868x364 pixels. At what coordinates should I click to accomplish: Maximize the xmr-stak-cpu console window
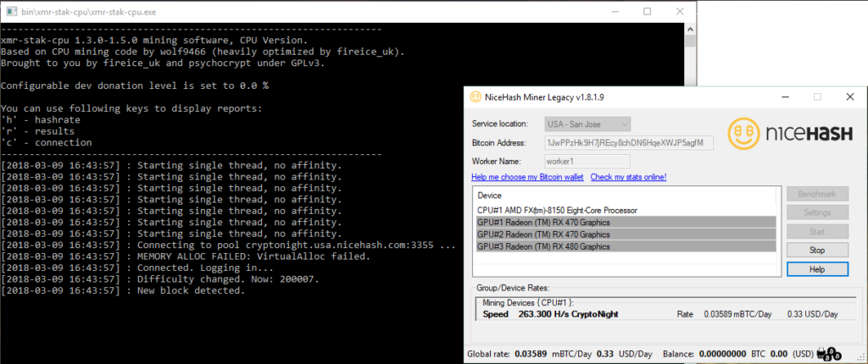tap(647, 11)
